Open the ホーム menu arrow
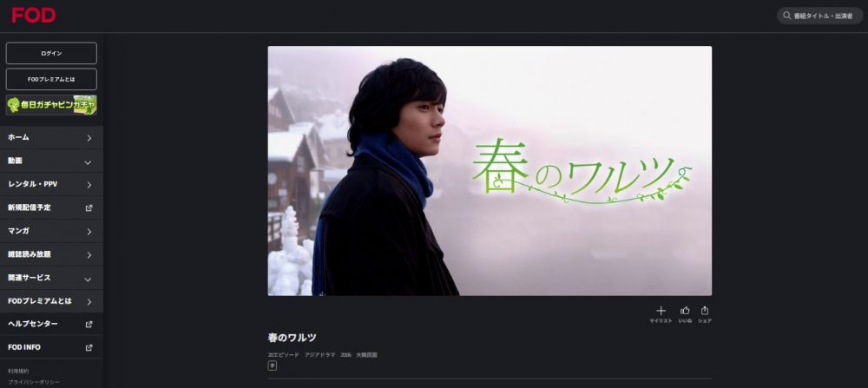 pyautogui.click(x=89, y=138)
